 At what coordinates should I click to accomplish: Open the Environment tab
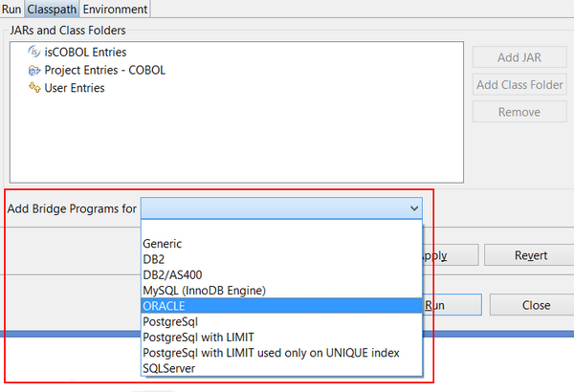(115, 9)
